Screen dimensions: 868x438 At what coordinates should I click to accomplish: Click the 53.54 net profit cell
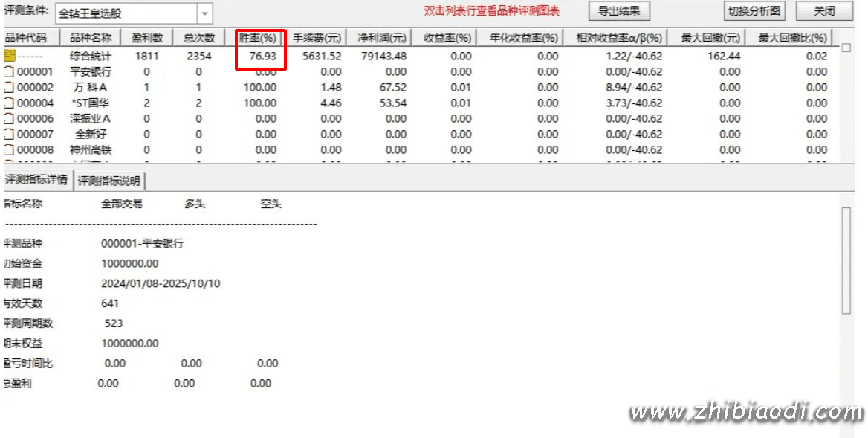pyautogui.click(x=394, y=103)
